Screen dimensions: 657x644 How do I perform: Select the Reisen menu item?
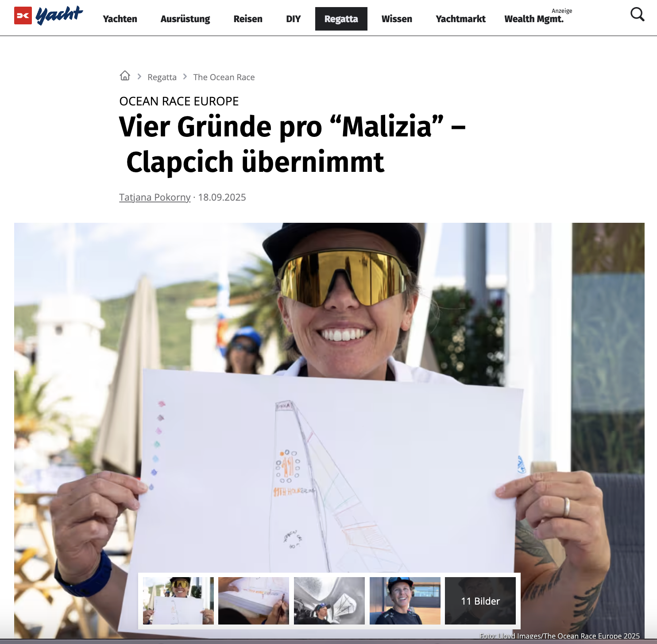tap(248, 19)
